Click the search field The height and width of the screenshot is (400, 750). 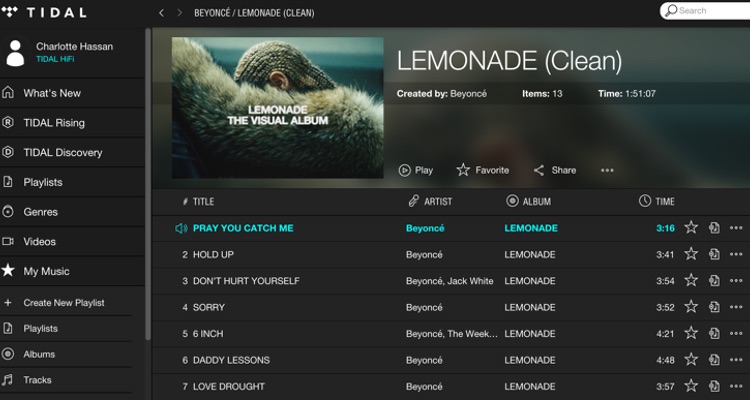pos(706,11)
